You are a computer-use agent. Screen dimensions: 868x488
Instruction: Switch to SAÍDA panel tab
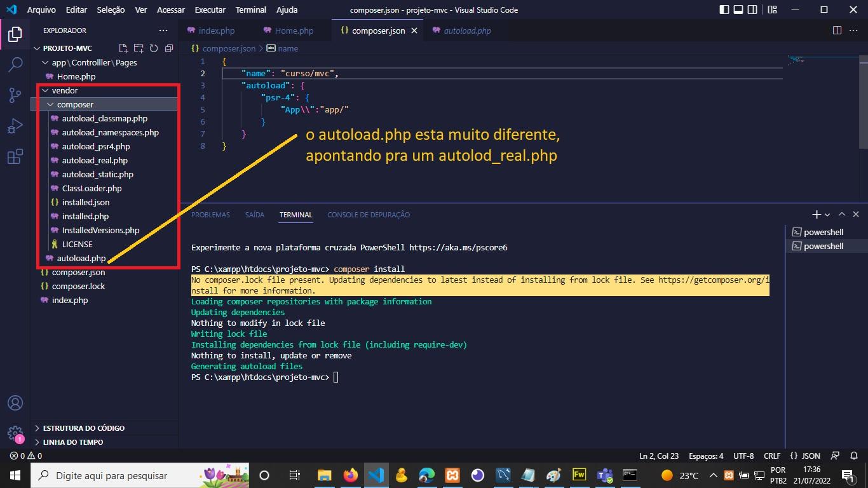(254, 215)
